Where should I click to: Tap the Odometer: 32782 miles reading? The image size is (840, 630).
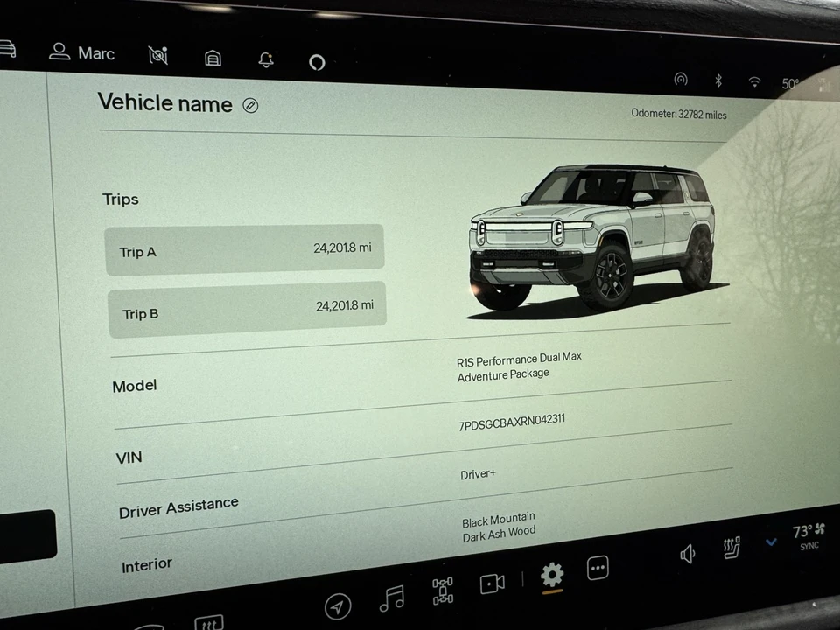(x=679, y=114)
